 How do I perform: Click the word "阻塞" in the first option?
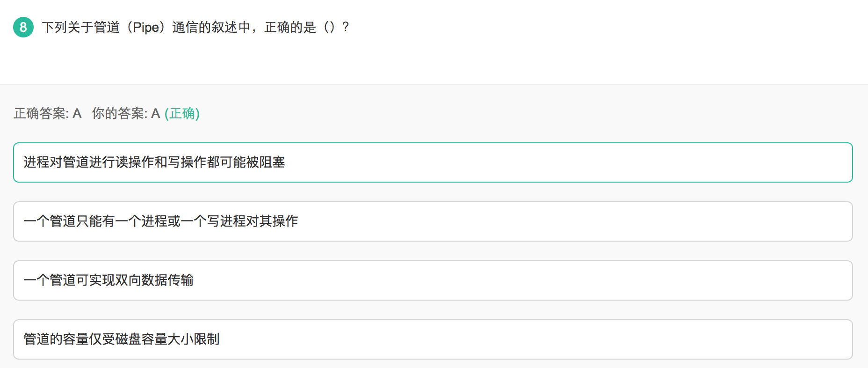[272, 162]
